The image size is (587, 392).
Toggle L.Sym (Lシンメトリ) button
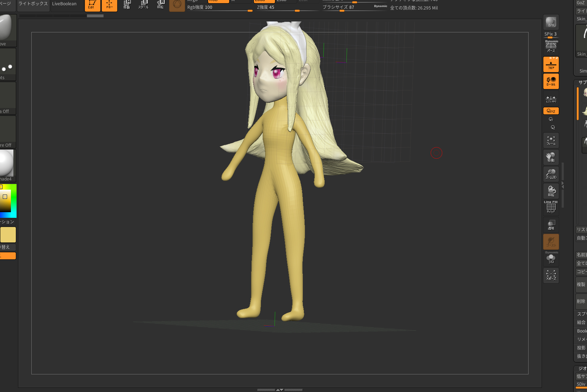tap(551, 99)
